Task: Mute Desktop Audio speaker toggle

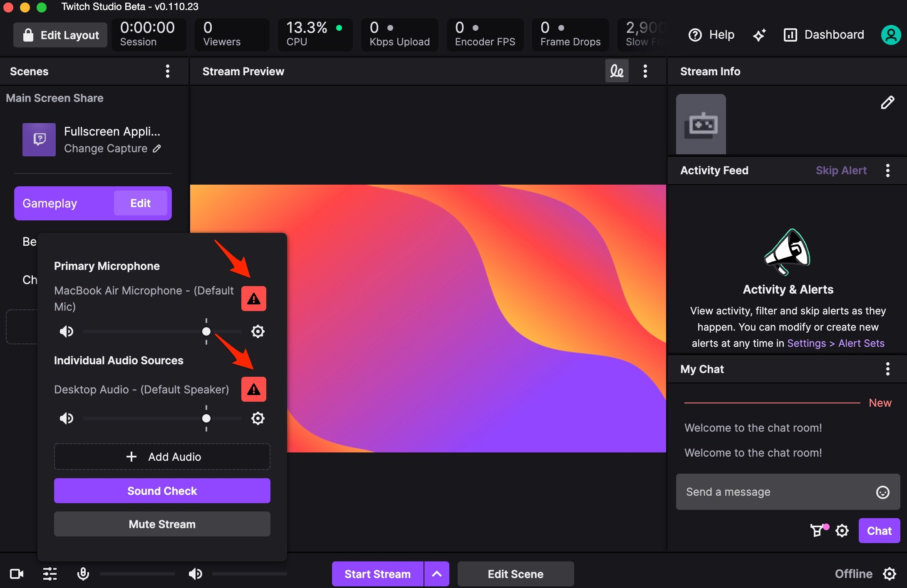Action: click(x=67, y=418)
